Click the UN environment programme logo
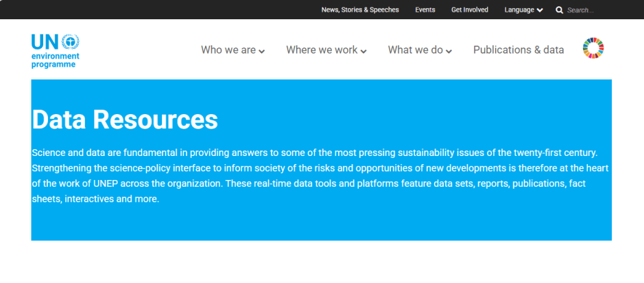The height and width of the screenshot is (283, 644). [55, 51]
